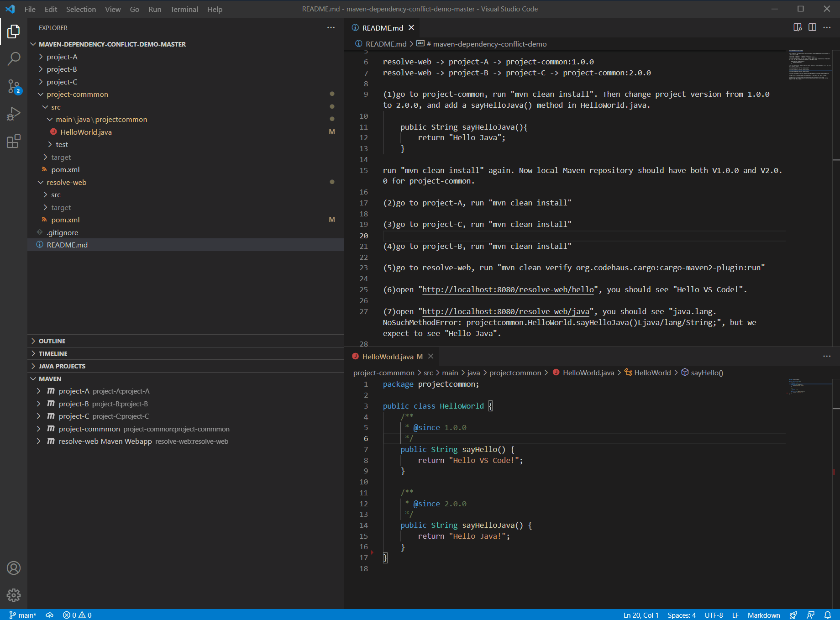Click the Explorer more actions ellipsis
840x620 pixels.
tap(331, 28)
